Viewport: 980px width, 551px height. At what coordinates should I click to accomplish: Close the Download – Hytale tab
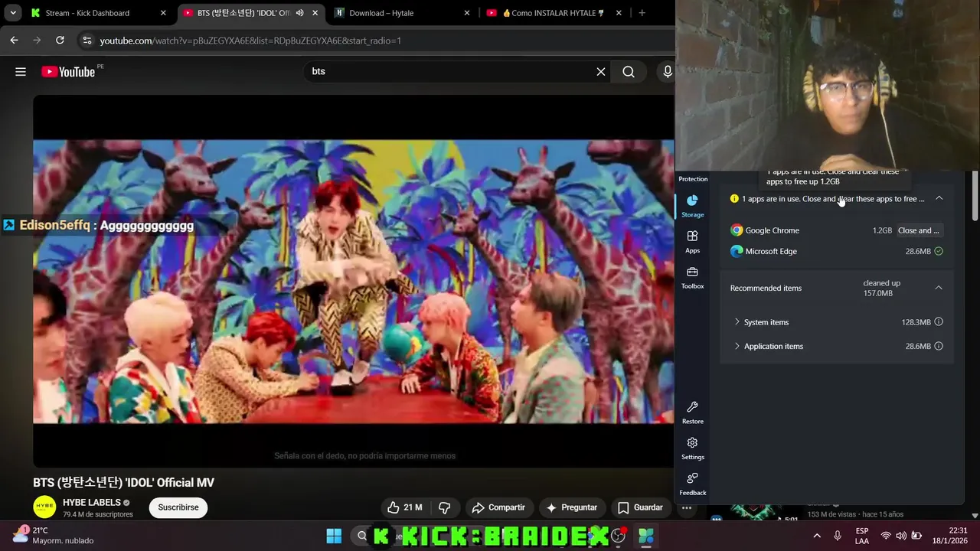click(x=467, y=13)
